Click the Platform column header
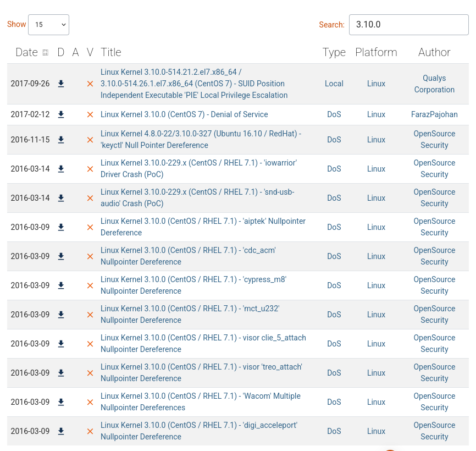This screenshot has width=476, height=451. coord(376,52)
